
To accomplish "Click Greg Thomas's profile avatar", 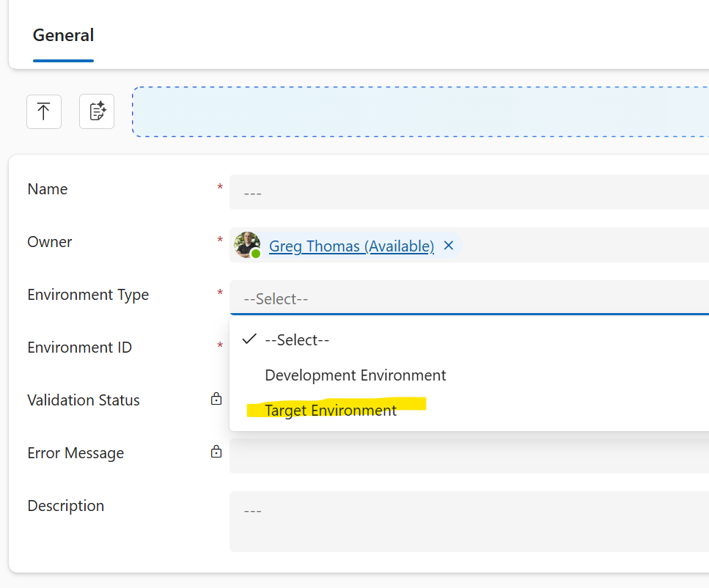I will tap(247, 246).
